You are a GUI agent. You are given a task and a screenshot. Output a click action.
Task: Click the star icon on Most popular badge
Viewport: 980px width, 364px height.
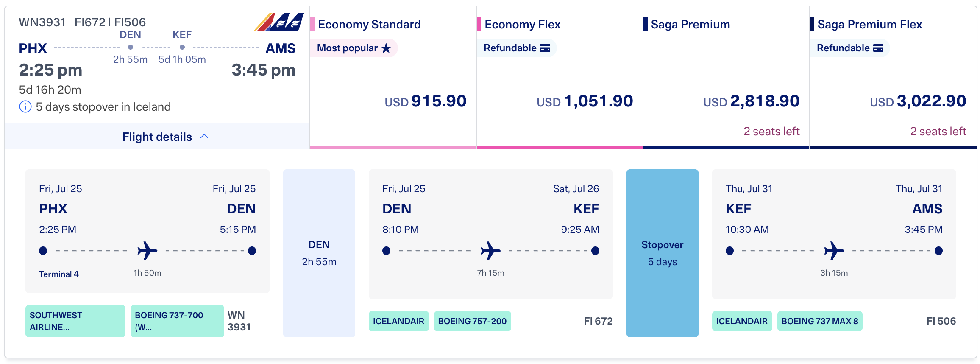pyautogui.click(x=386, y=48)
